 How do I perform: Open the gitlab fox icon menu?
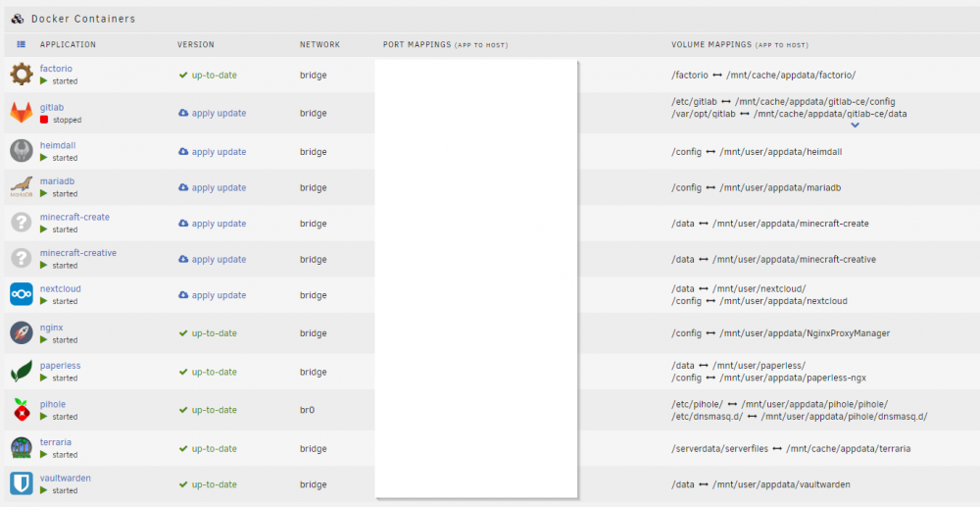pos(22,113)
